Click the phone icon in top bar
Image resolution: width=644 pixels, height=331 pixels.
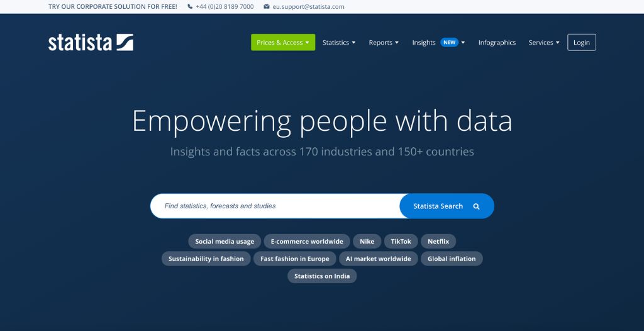190,7
